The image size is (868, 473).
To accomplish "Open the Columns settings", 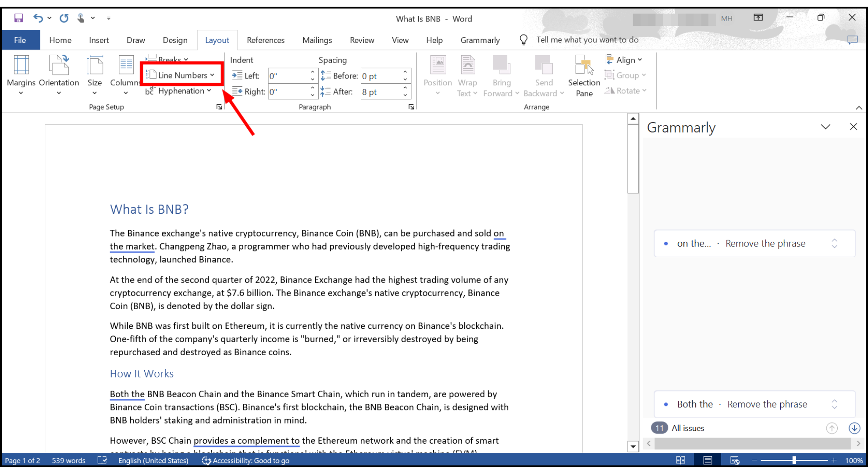I will tap(125, 75).
